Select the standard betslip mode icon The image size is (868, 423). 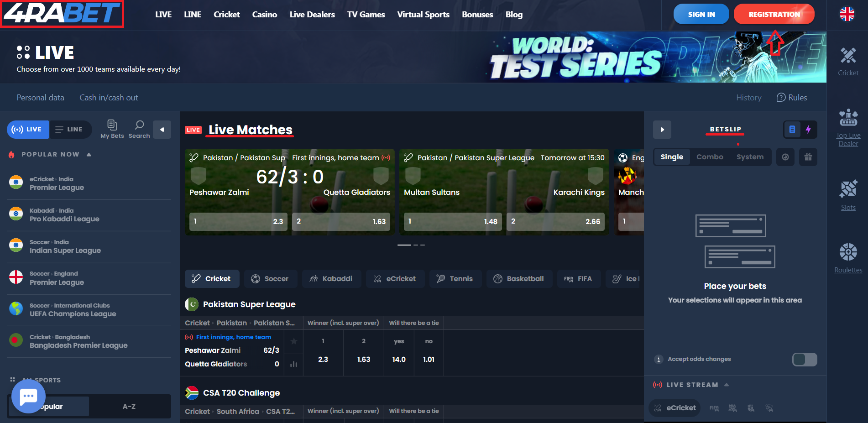pyautogui.click(x=792, y=130)
